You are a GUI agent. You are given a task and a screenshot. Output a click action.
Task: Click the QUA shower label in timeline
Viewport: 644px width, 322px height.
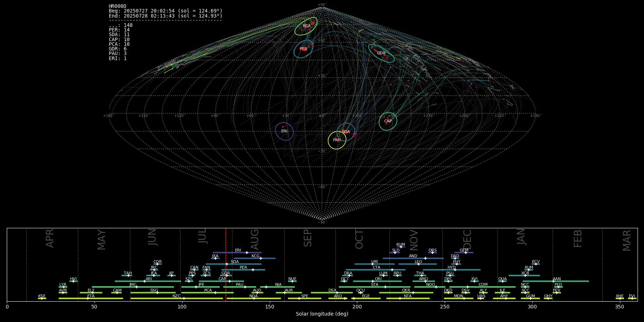503,279
